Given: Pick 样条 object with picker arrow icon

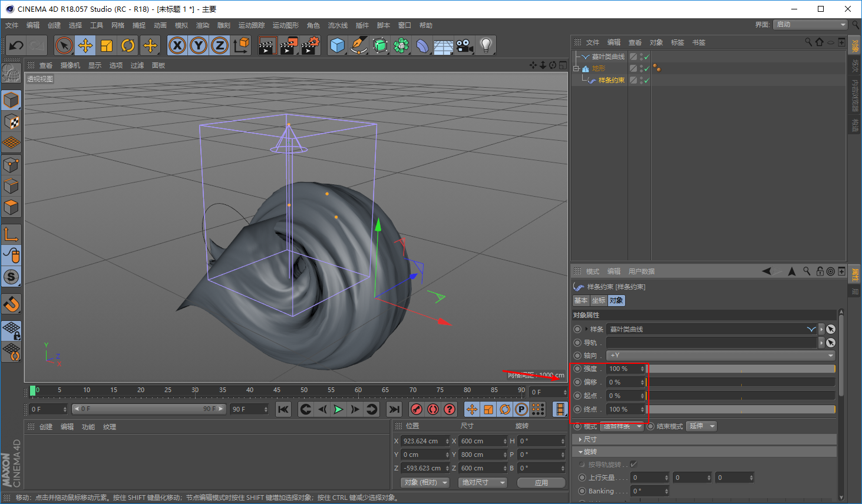Looking at the screenshot, I should coord(831,329).
